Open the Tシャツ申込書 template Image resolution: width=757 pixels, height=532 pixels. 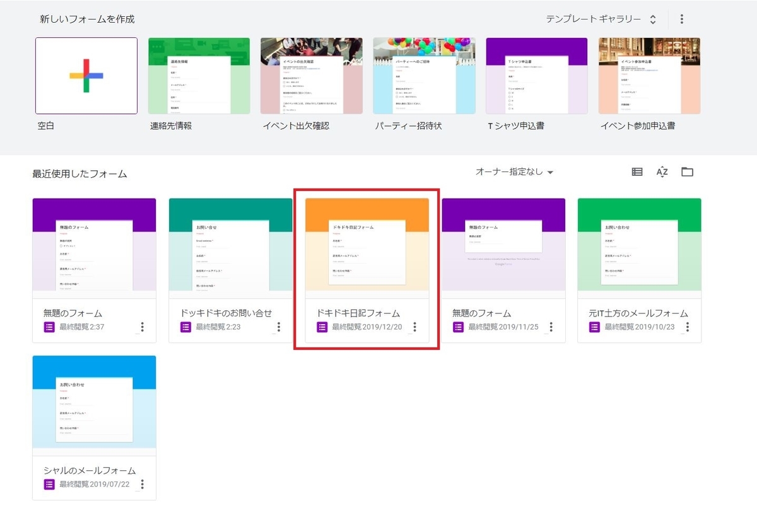click(x=537, y=74)
